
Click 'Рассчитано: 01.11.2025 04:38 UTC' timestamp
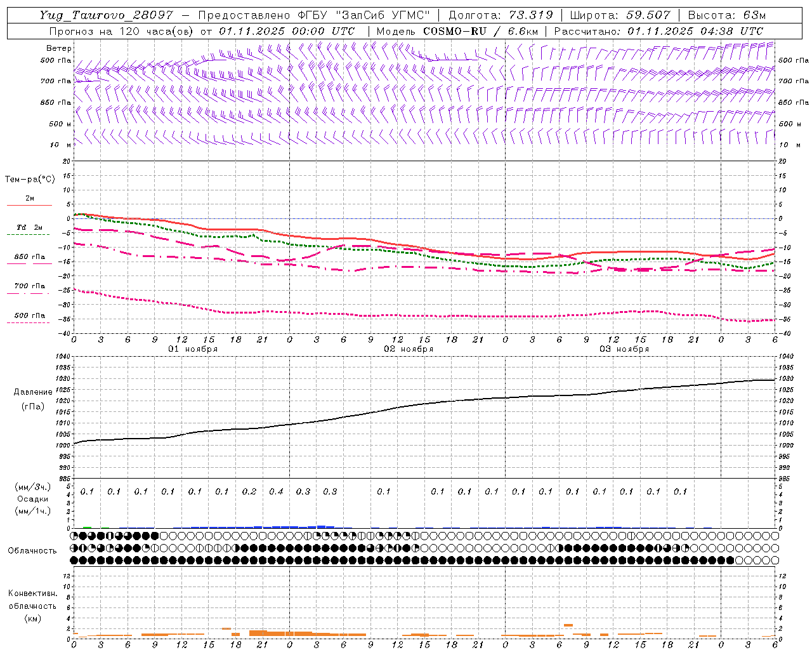pos(658,31)
